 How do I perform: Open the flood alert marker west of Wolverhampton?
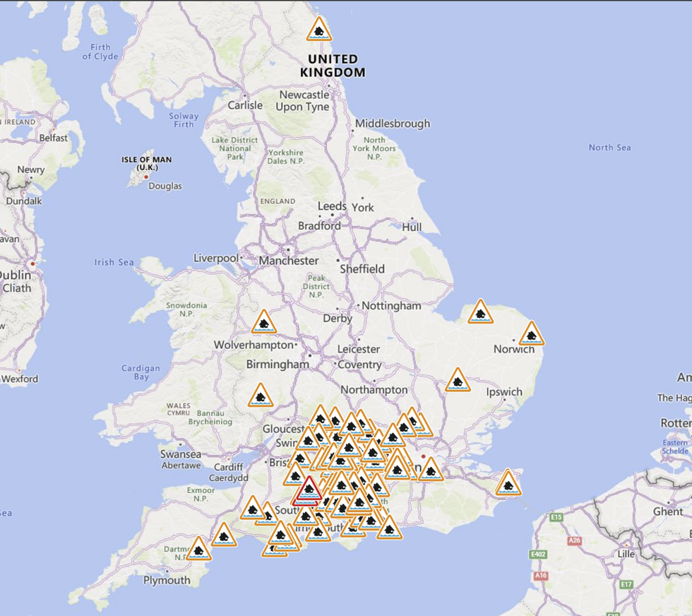[263, 323]
